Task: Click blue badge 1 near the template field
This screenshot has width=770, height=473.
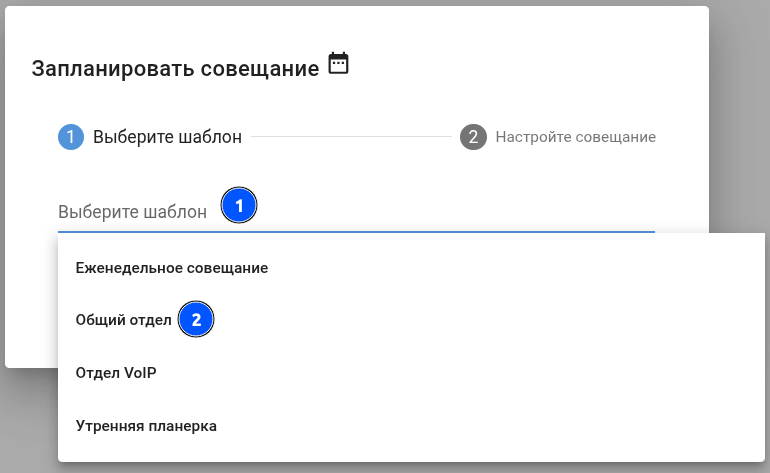Action: (x=238, y=206)
